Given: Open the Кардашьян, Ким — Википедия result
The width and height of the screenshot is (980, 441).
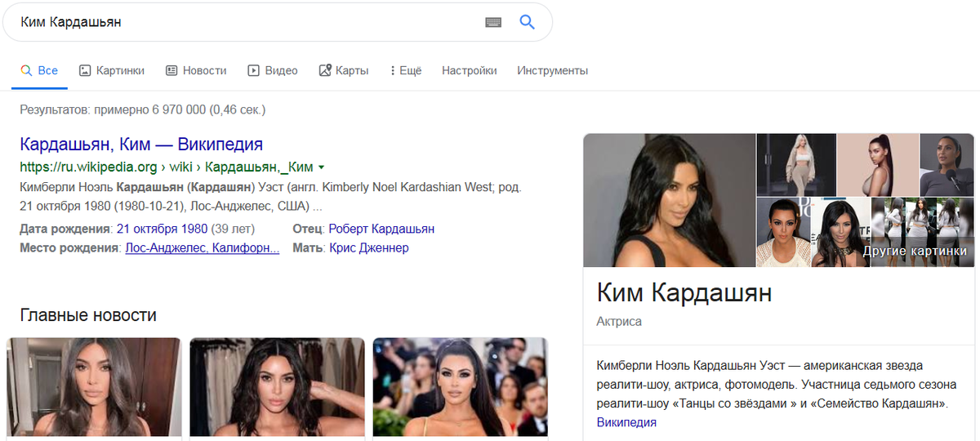Looking at the screenshot, I should [141, 145].
